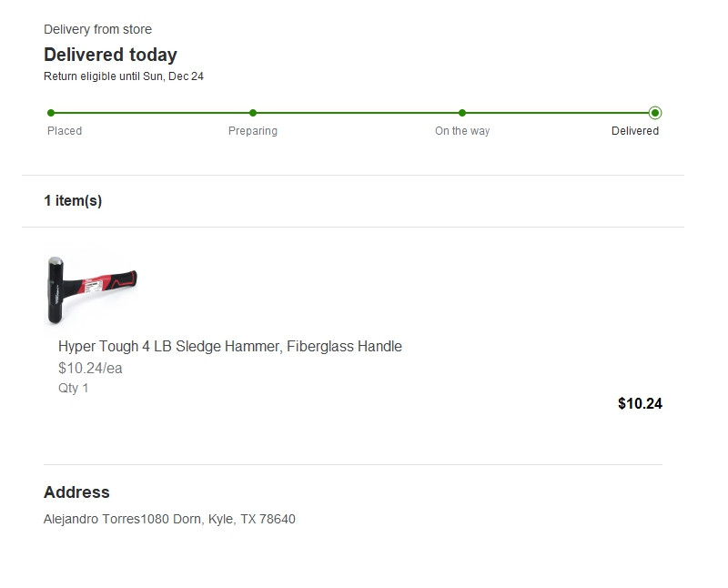Click the On the way progress dot
The width and height of the screenshot is (728, 588).
point(462,113)
